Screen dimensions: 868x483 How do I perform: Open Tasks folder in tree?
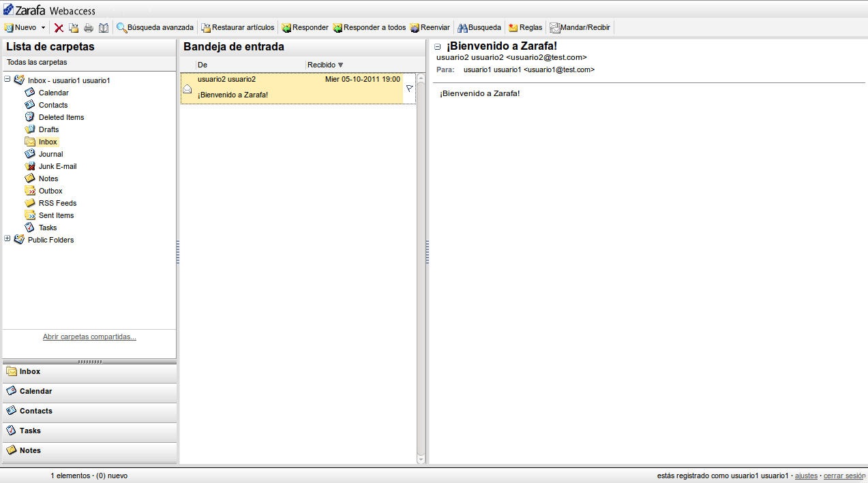click(x=48, y=228)
